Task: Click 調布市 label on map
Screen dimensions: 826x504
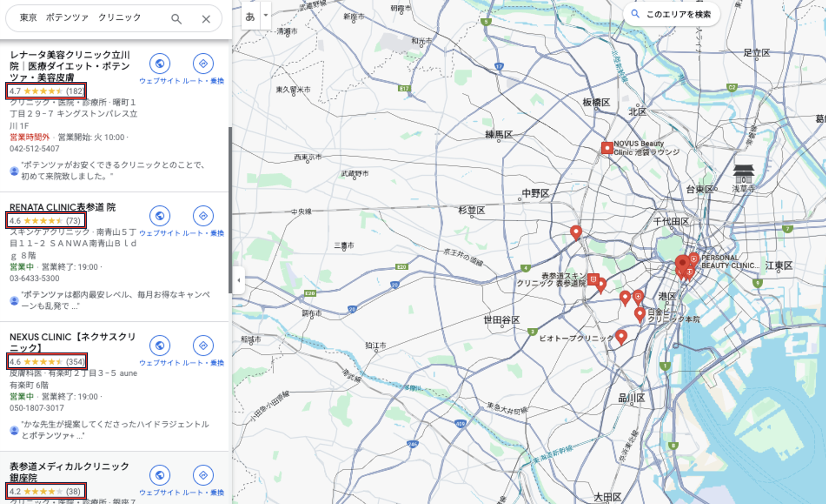Action: 312,313
